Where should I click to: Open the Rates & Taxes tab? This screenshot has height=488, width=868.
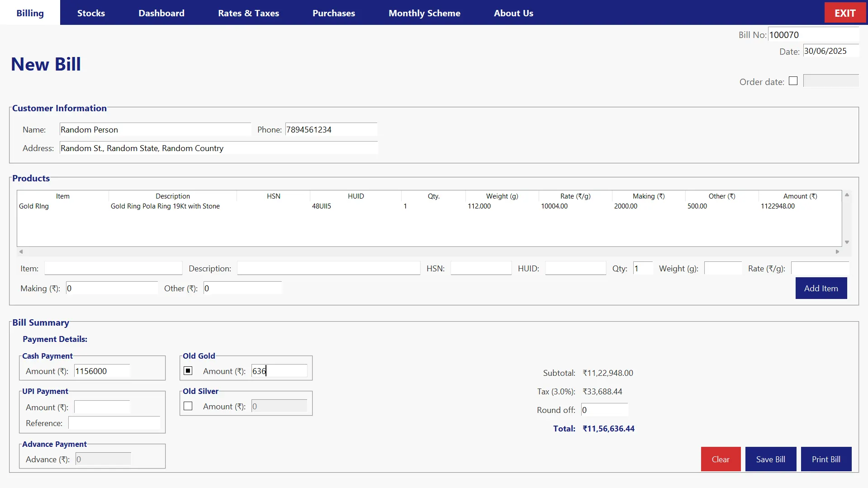(x=248, y=13)
